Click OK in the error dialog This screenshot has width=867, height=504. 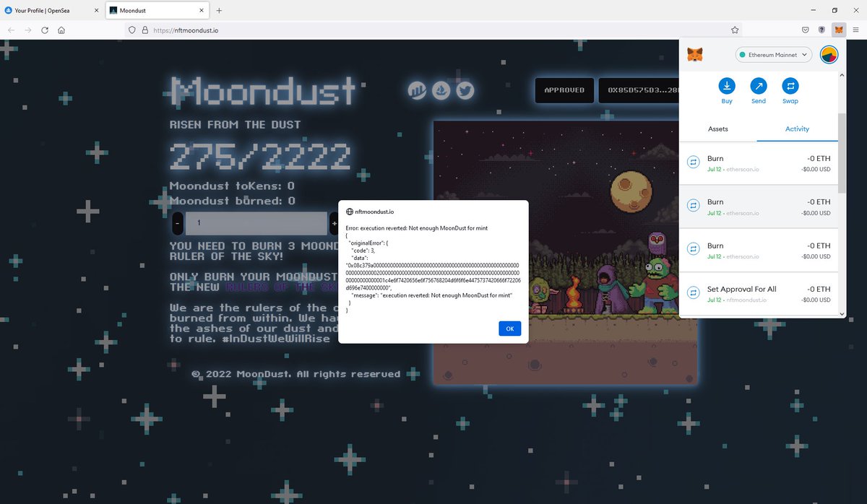coord(509,329)
